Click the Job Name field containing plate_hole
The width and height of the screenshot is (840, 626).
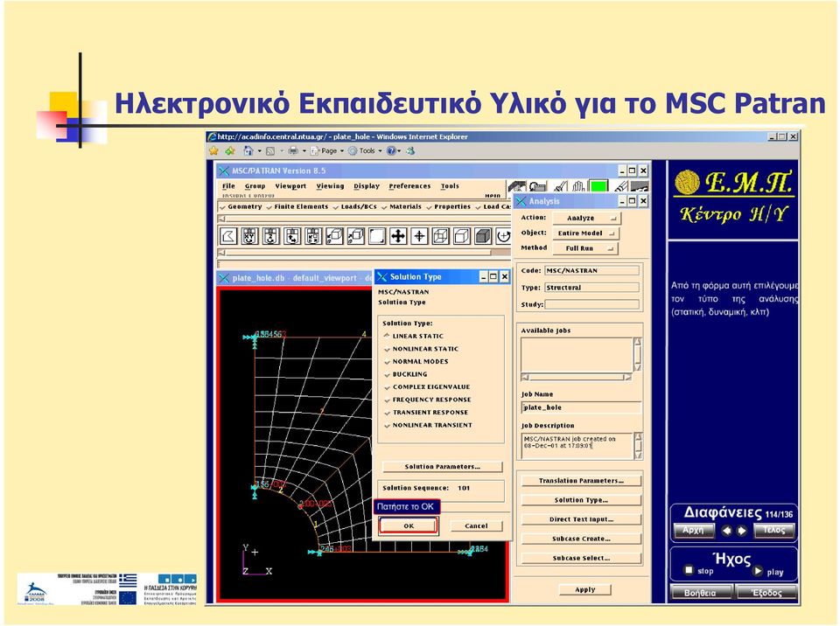(581, 407)
